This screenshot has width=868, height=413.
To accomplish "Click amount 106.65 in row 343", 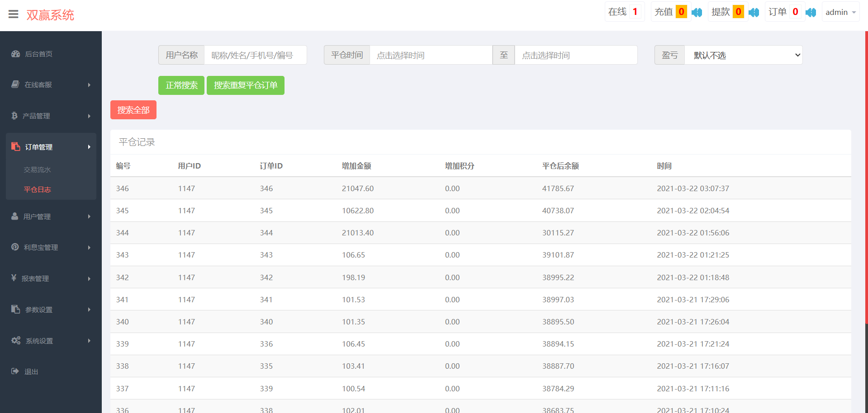I will [353, 255].
